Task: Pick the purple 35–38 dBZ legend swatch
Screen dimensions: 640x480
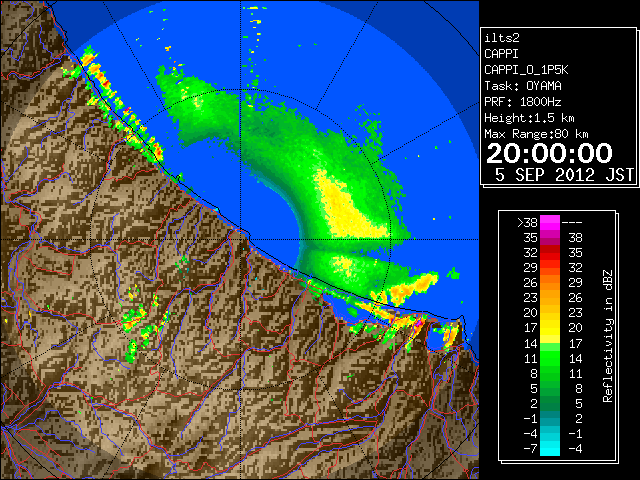Action: [x=550, y=238]
